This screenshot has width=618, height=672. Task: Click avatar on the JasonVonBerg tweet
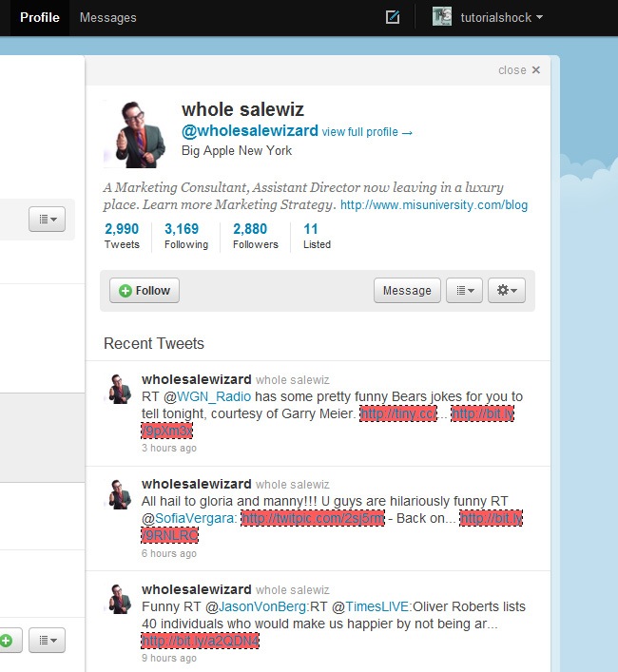(119, 599)
